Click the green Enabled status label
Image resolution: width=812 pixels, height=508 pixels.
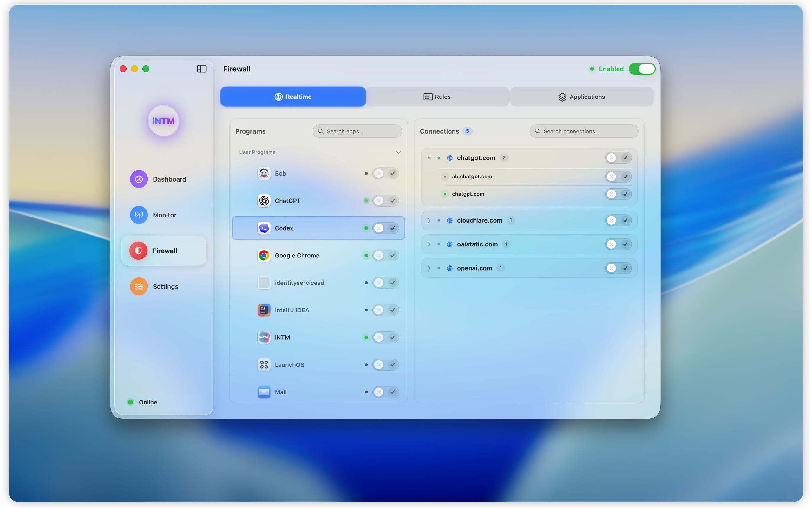pyautogui.click(x=611, y=69)
